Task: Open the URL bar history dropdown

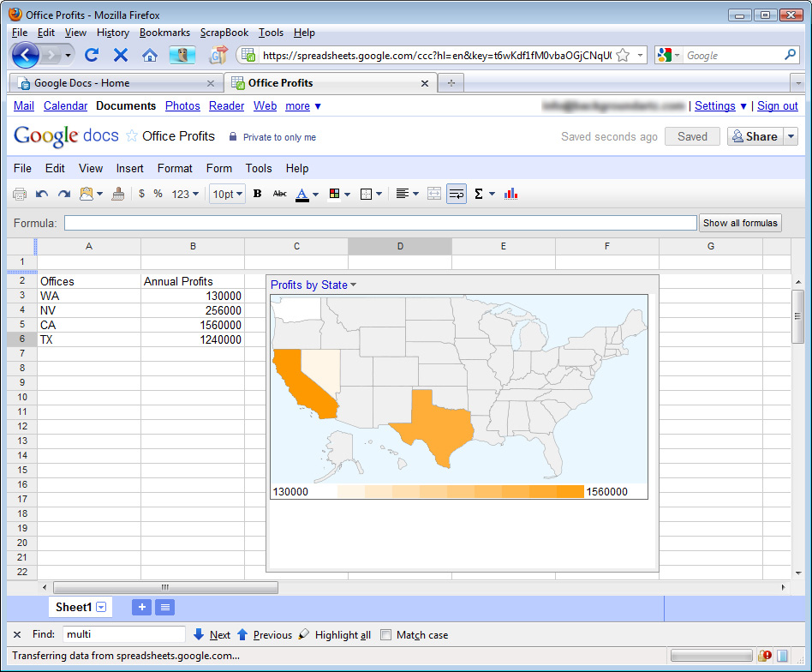Action: [641, 55]
